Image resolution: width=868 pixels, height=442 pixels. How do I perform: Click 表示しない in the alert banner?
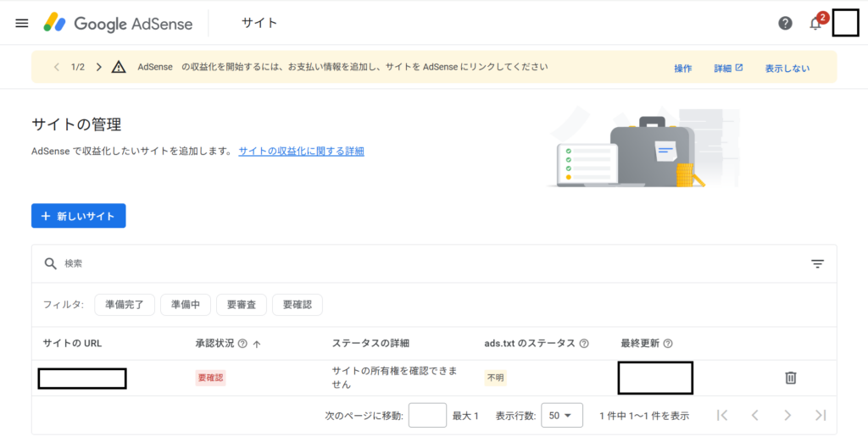[x=787, y=68]
